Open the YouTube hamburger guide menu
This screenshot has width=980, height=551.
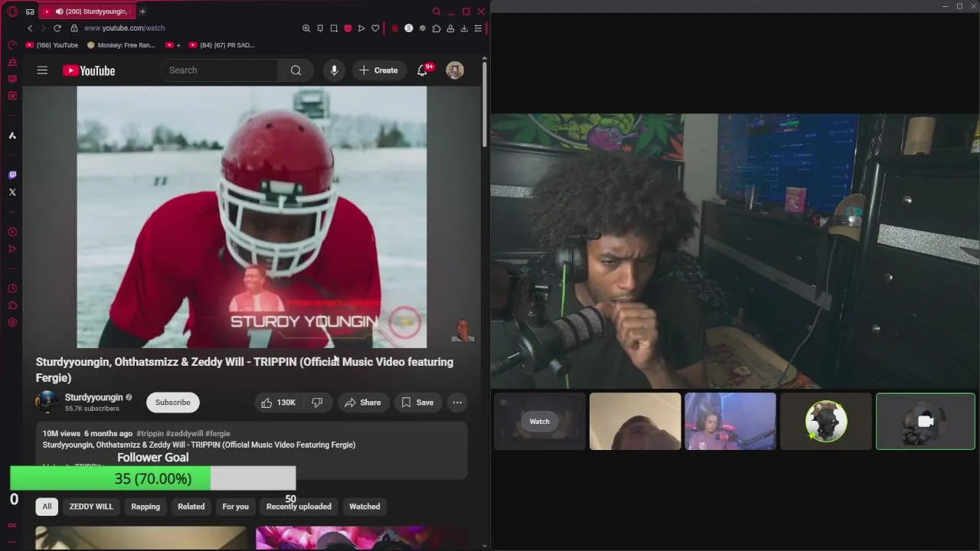pos(42,70)
